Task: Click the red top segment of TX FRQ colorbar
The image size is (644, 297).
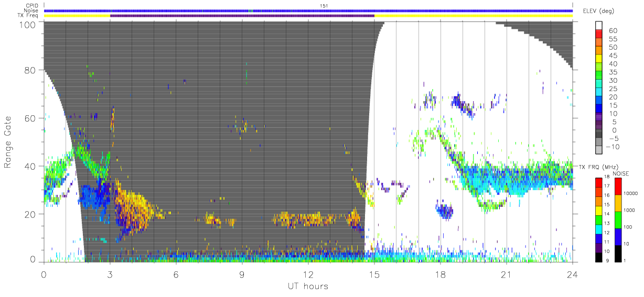Action: [x=599, y=183]
